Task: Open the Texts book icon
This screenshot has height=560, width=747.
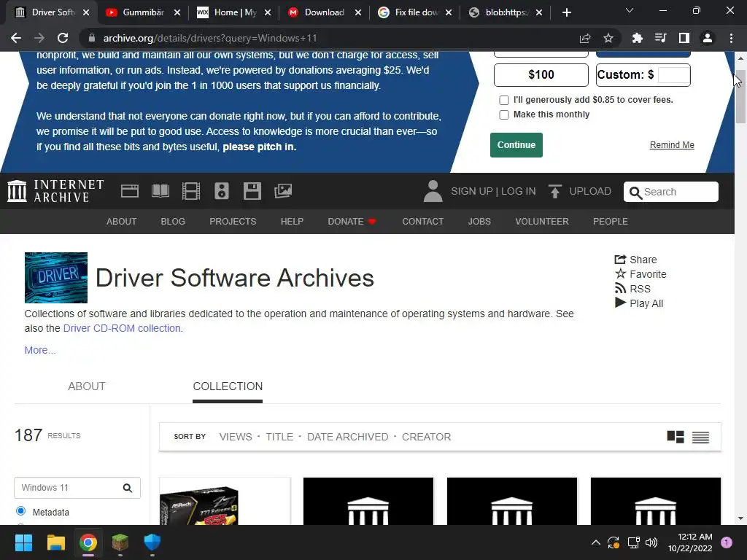Action: pyautogui.click(x=160, y=192)
